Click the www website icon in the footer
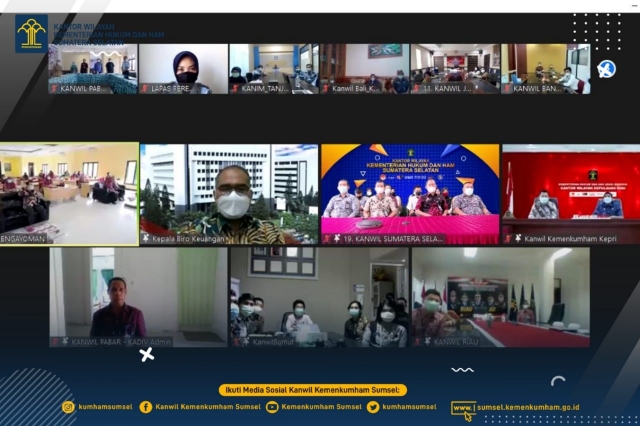 pos(462,407)
